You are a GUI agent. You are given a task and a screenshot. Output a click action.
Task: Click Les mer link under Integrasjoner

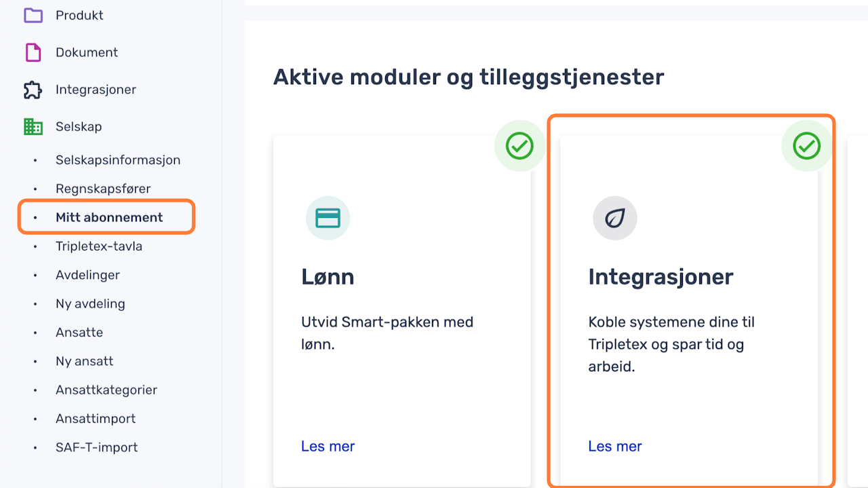point(615,446)
